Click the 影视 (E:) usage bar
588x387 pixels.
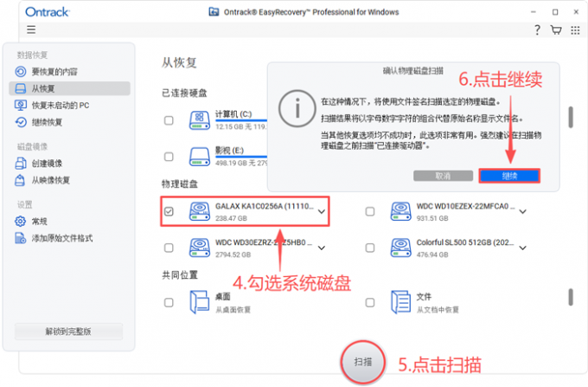tap(241, 157)
